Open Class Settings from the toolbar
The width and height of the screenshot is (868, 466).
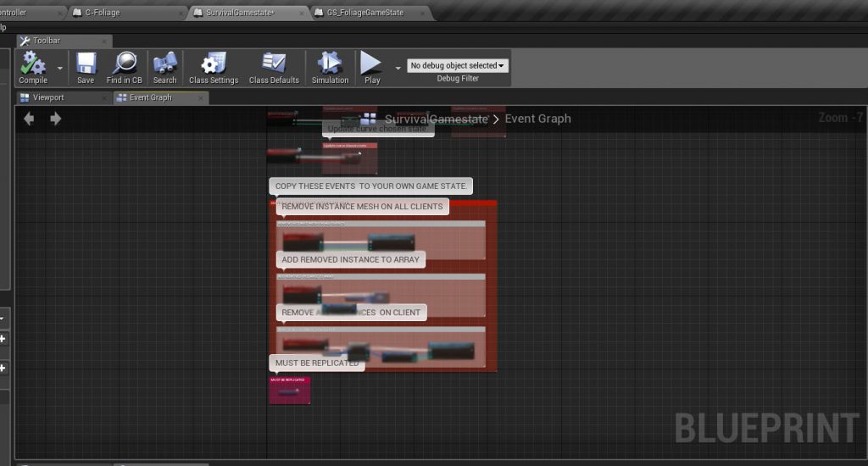214,64
